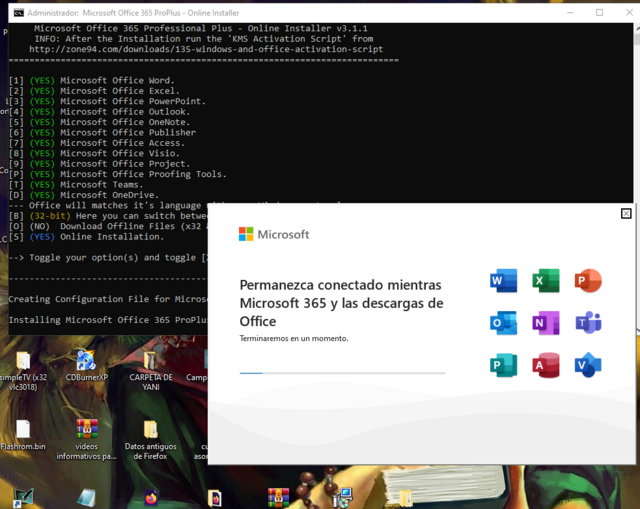Click the Word icon in the Office installer
This screenshot has height=509, width=640.
(x=503, y=281)
